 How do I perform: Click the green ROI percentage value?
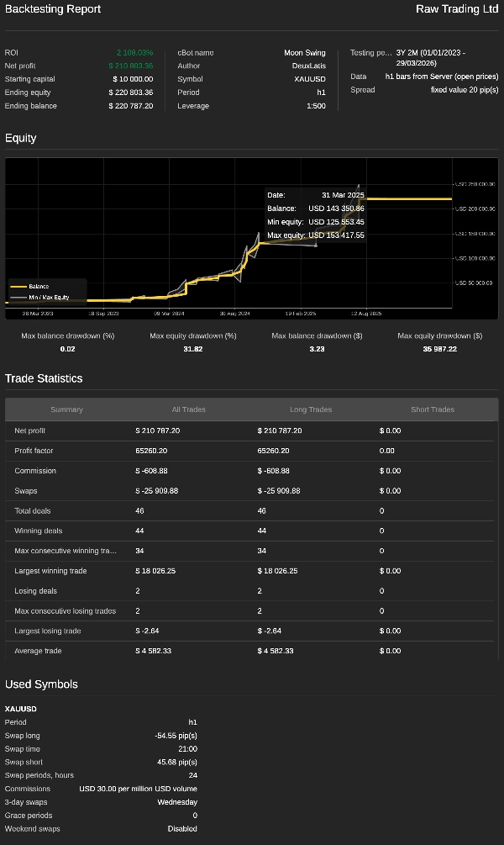(134, 53)
